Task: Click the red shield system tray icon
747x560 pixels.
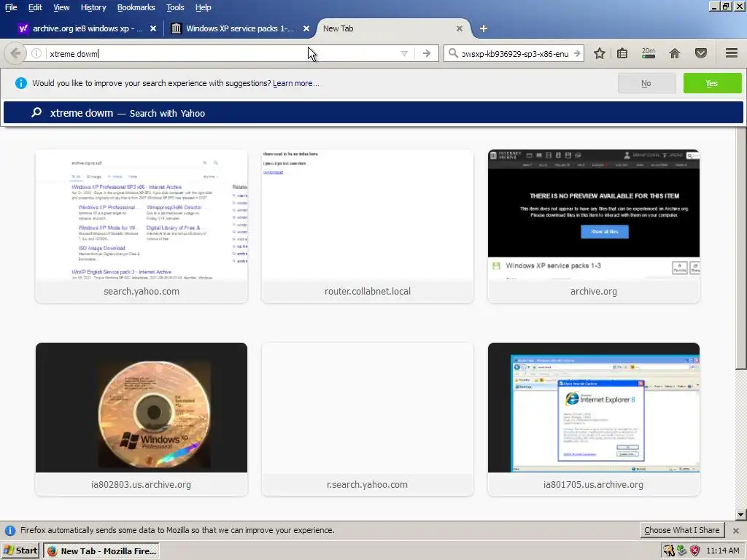Action: coord(695,551)
